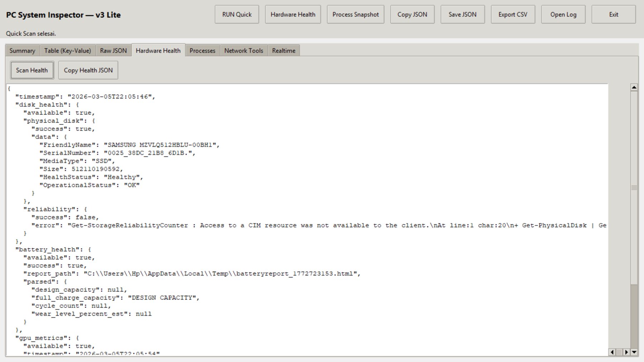Save JSON results to file
Image resolution: width=644 pixels, height=362 pixels.
tap(462, 14)
